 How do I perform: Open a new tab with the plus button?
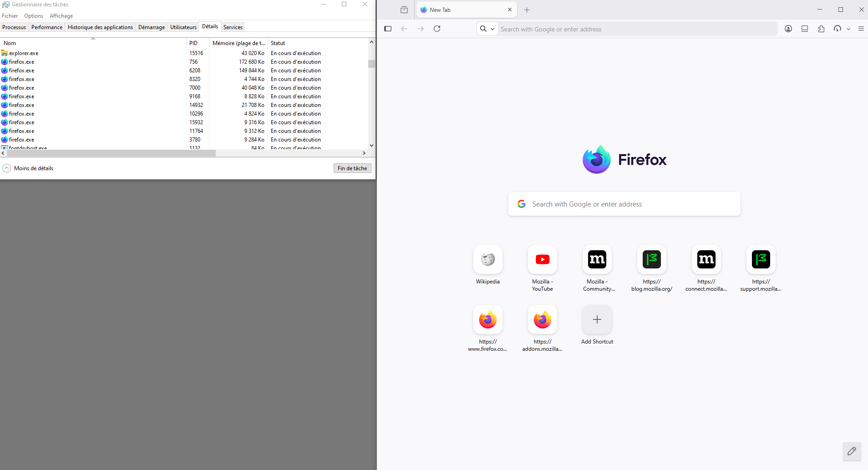(527, 10)
